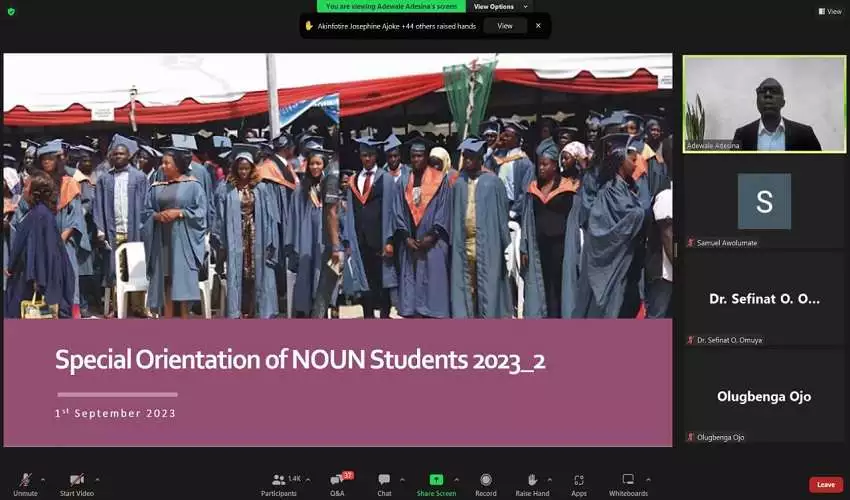Click the '1st September 2023' date on slide

pos(115,413)
